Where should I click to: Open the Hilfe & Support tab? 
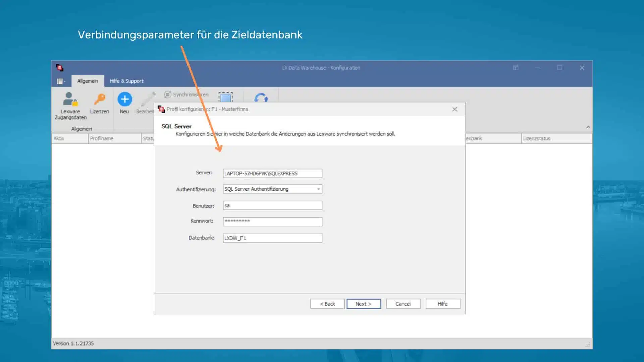coord(126,81)
